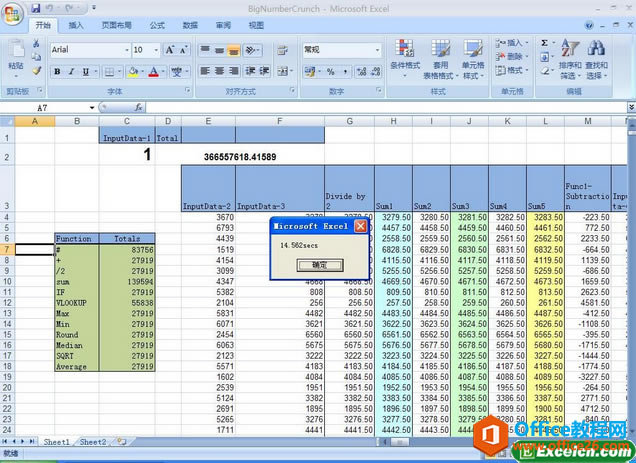Screen dimensions: 636x463
Task: Switch to the 页面布局 (Page Layout) tab
Action: click(117, 26)
